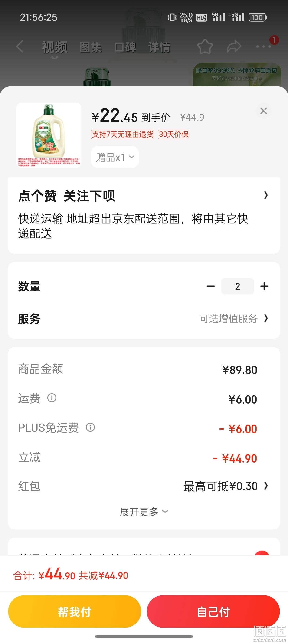288x644 pixels.
Task: Switch to the 视频 tab
Action: [55, 47]
